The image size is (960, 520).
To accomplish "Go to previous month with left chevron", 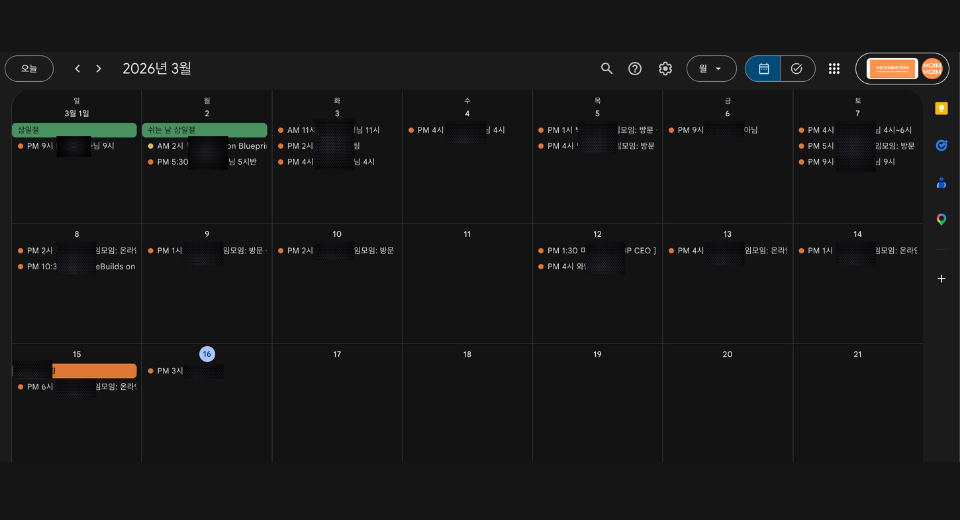I will pyautogui.click(x=77, y=68).
